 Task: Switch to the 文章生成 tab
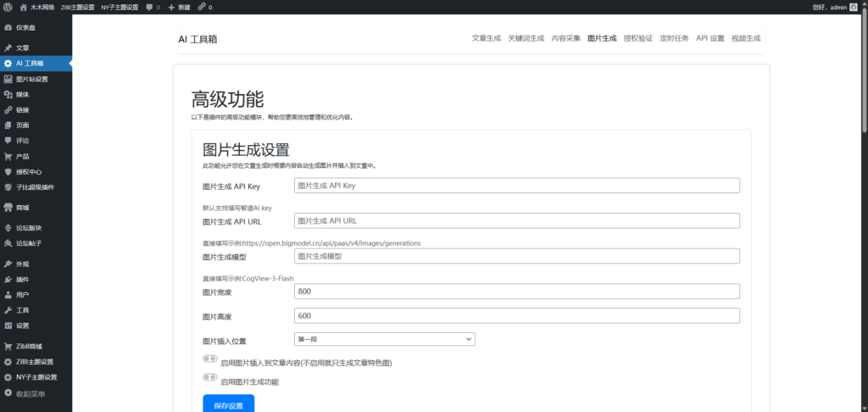[x=486, y=38]
